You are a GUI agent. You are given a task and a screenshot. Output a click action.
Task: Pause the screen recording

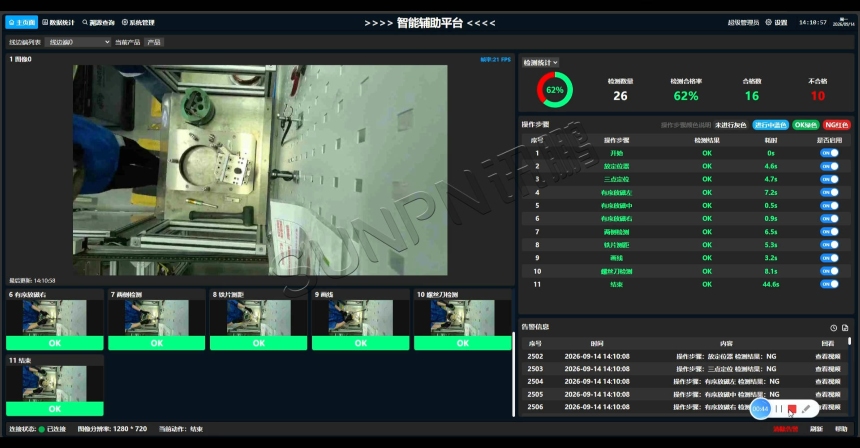coord(779,409)
